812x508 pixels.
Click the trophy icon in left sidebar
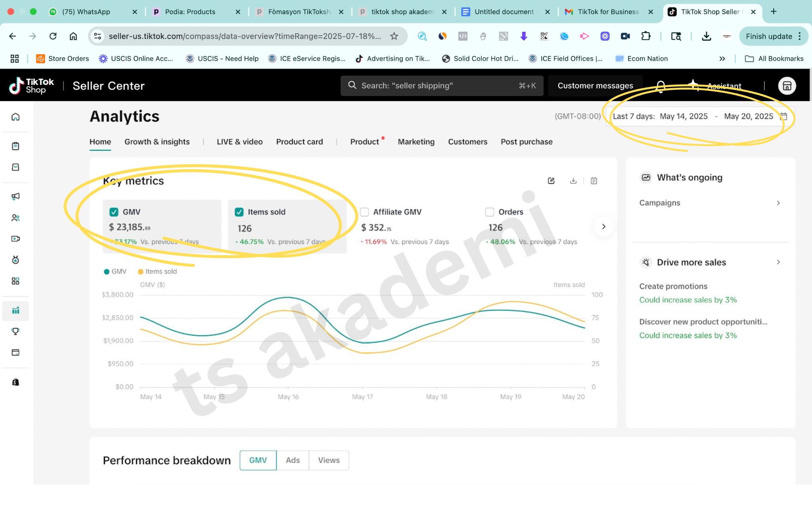pos(15,331)
